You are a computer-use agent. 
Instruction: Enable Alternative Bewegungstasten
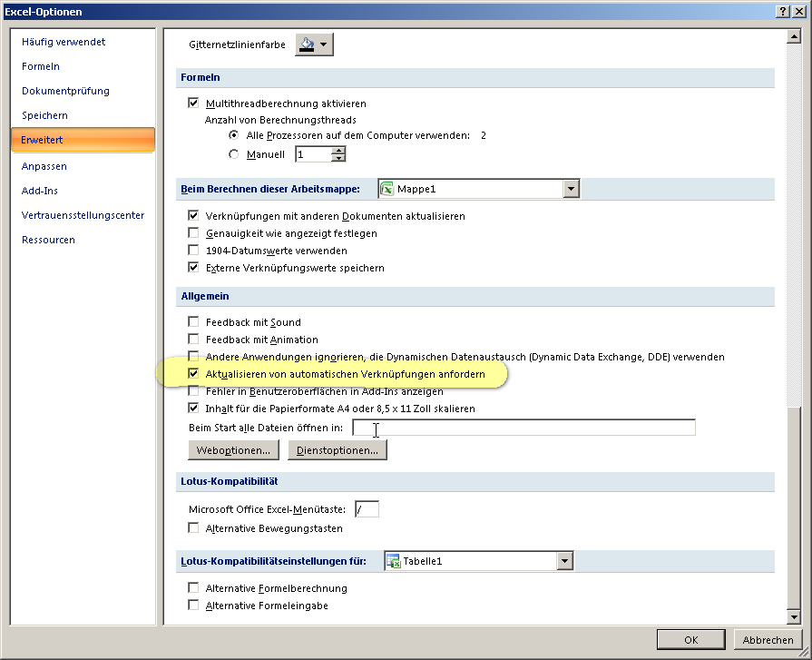pyautogui.click(x=193, y=527)
